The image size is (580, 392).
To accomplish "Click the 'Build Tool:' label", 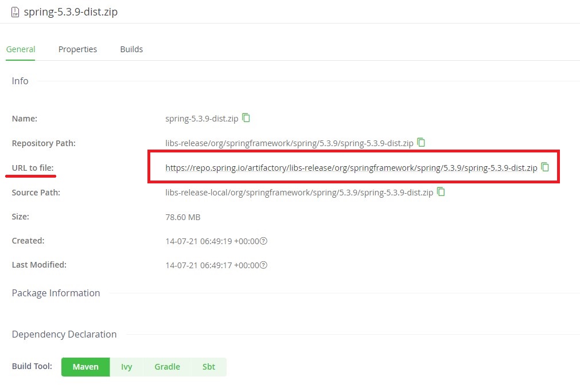I will point(32,366).
